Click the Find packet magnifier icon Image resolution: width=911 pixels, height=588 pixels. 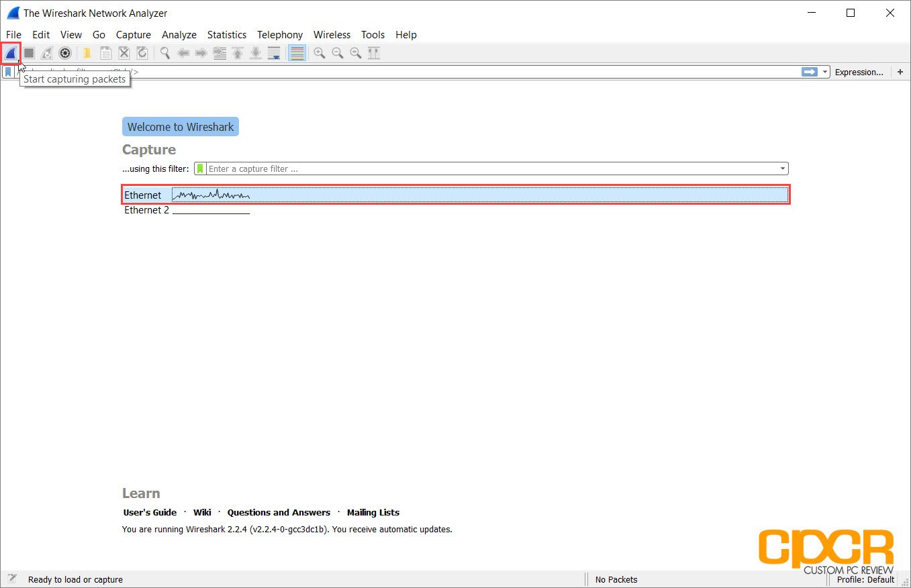[164, 53]
